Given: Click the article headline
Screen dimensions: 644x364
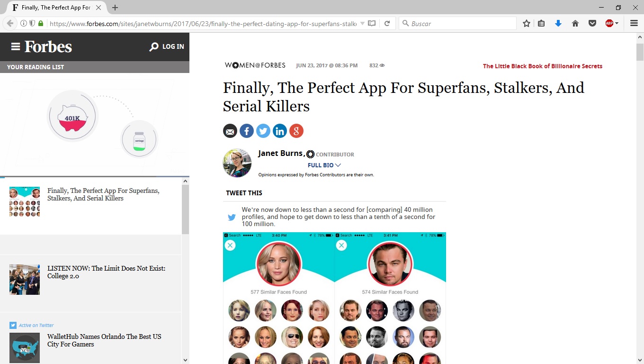Looking at the screenshot, I should pos(403,97).
